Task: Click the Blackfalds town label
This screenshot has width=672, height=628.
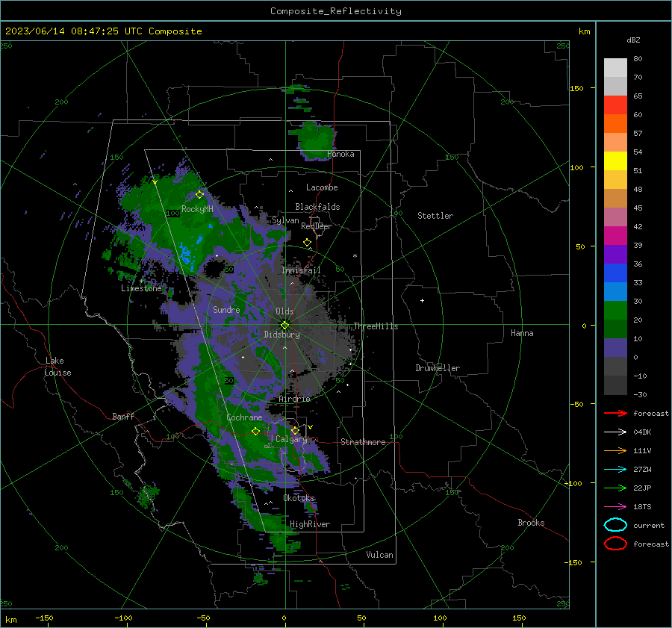Action: [317, 207]
